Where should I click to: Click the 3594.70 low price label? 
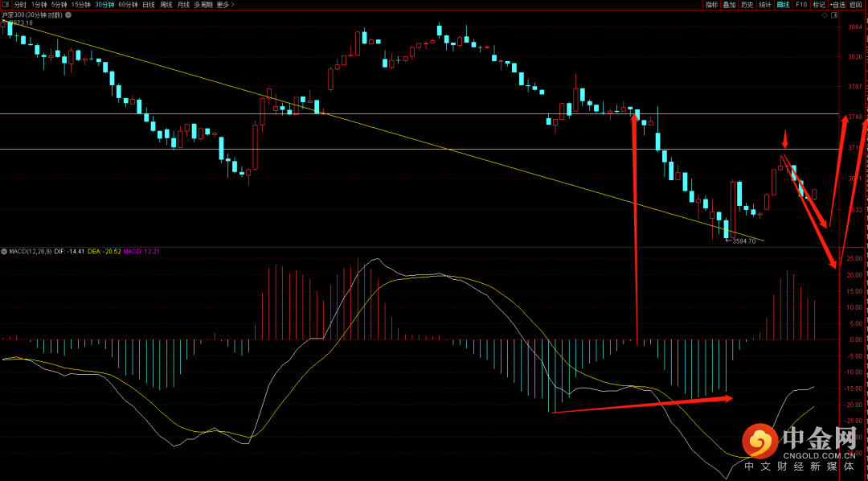(x=743, y=241)
